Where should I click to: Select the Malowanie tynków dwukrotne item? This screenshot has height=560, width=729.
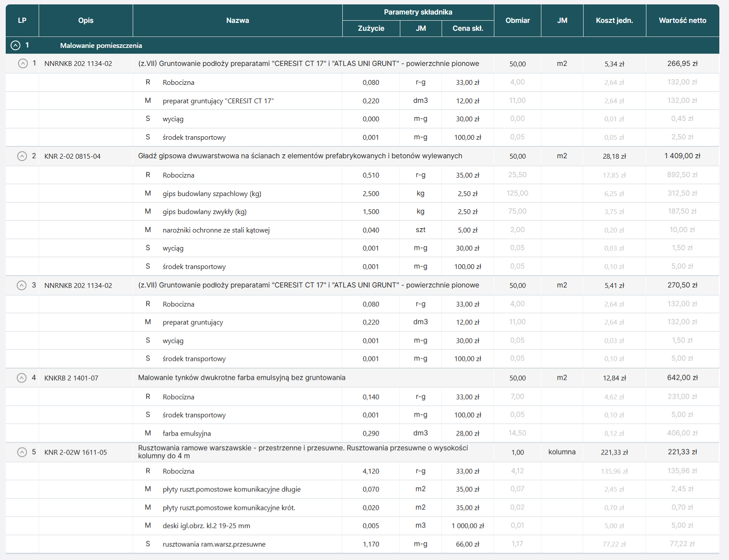click(x=241, y=378)
